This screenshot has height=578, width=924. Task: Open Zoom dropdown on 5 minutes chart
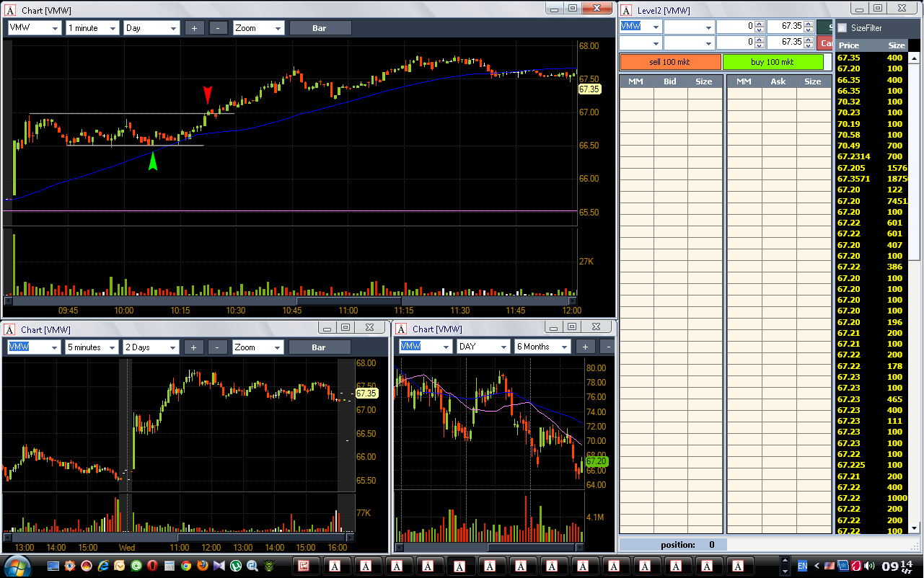pyautogui.click(x=278, y=347)
